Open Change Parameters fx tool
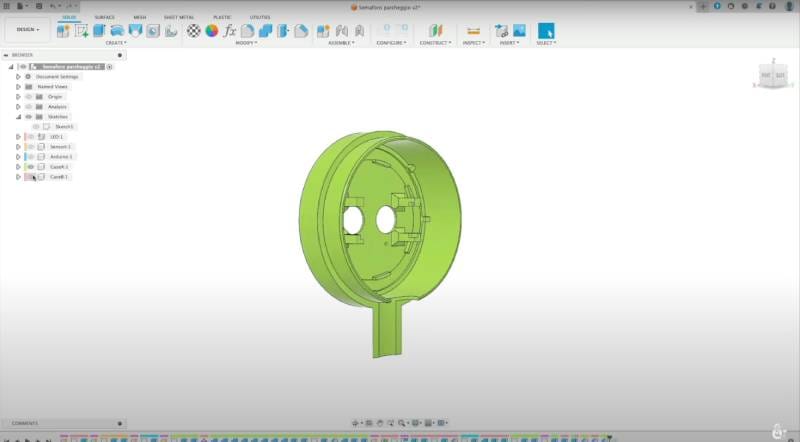This screenshot has width=800, height=442. coord(230,31)
